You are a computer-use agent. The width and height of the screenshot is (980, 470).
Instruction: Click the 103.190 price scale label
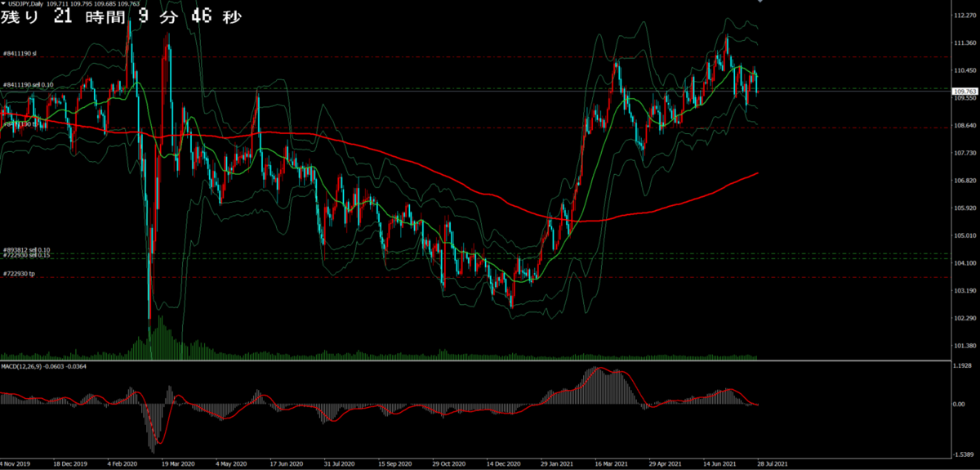[966, 291]
